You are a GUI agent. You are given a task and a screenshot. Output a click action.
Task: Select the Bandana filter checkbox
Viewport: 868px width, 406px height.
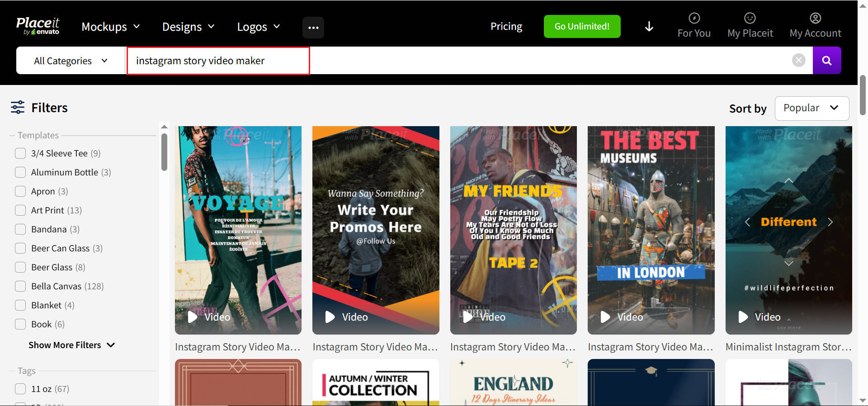point(20,229)
